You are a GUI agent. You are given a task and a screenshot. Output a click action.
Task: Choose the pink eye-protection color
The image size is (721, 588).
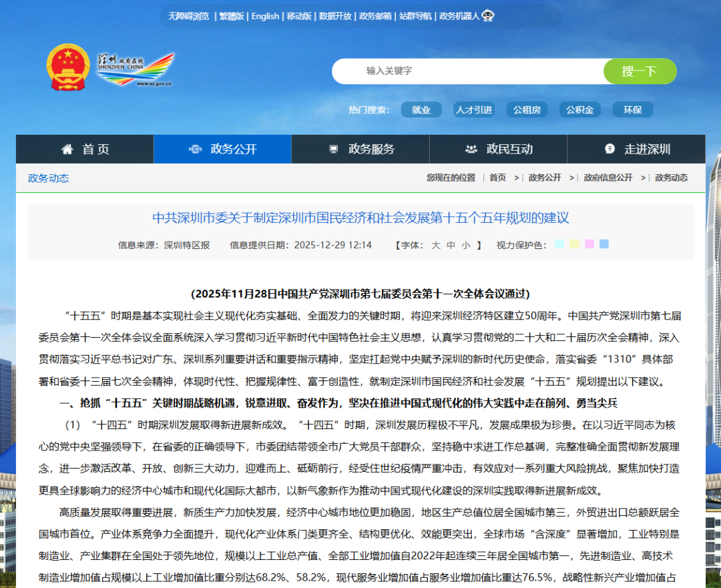(589, 244)
